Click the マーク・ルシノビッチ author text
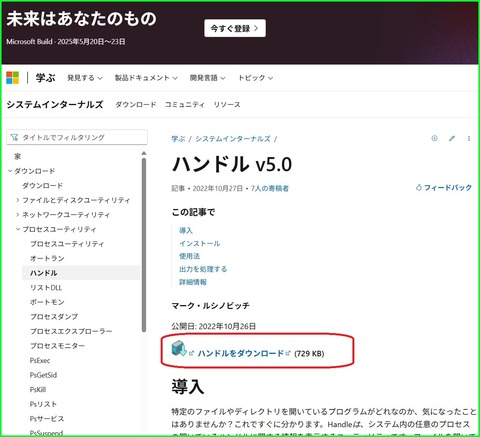This screenshot has height=437, width=480. click(210, 305)
